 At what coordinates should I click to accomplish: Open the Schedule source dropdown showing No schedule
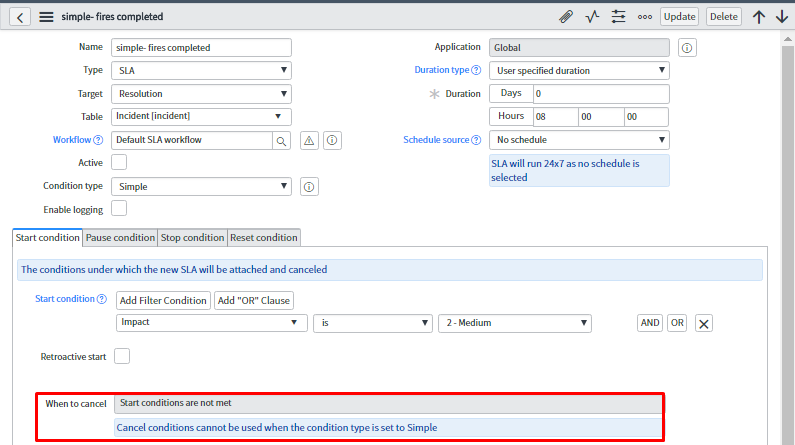coord(579,140)
